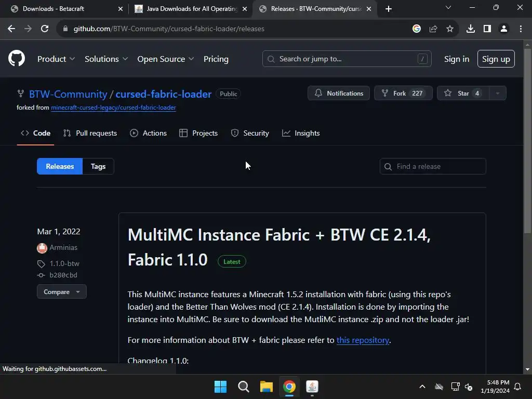Open Chrome profile icon
The width and height of the screenshot is (532, 399).
tap(504, 29)
